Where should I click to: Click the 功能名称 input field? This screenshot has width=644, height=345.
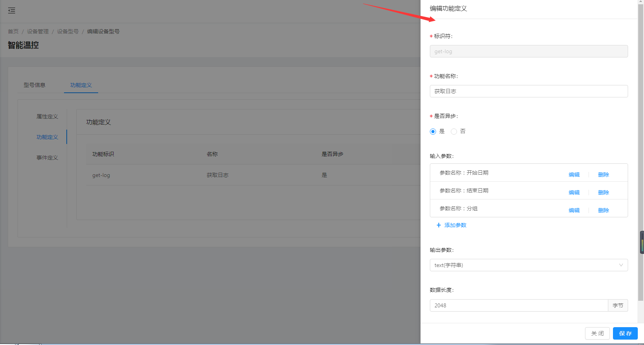[529, 91]
